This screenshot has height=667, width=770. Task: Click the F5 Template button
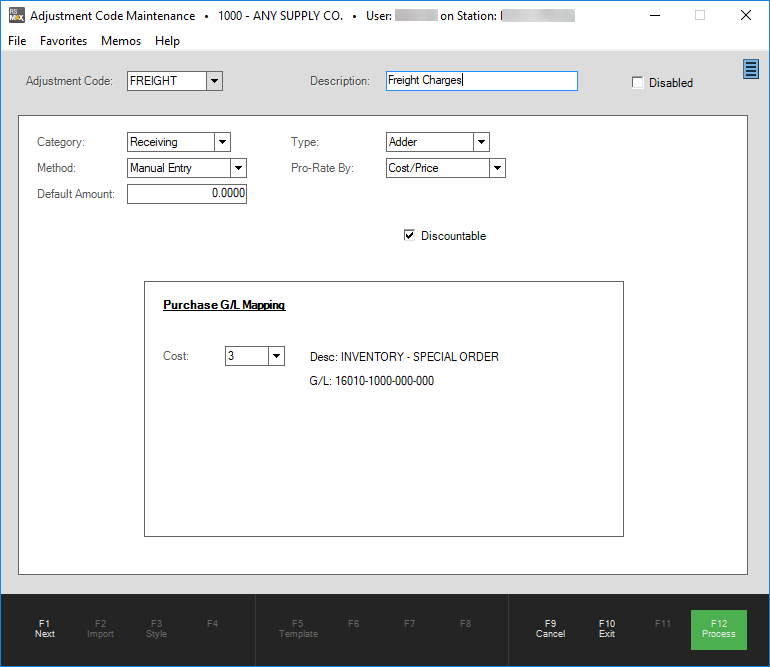(298, 629)
